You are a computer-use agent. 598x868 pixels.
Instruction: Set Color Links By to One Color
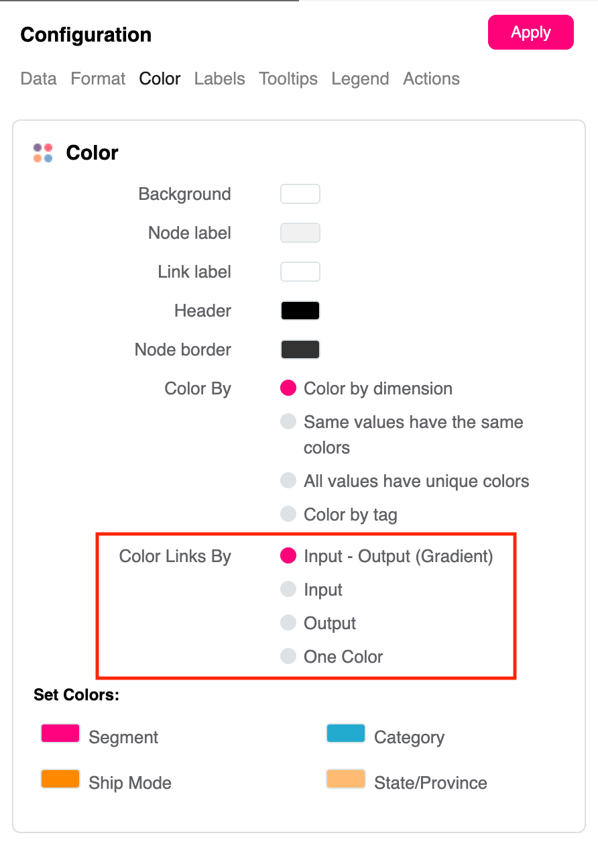(x=288, y=657)
